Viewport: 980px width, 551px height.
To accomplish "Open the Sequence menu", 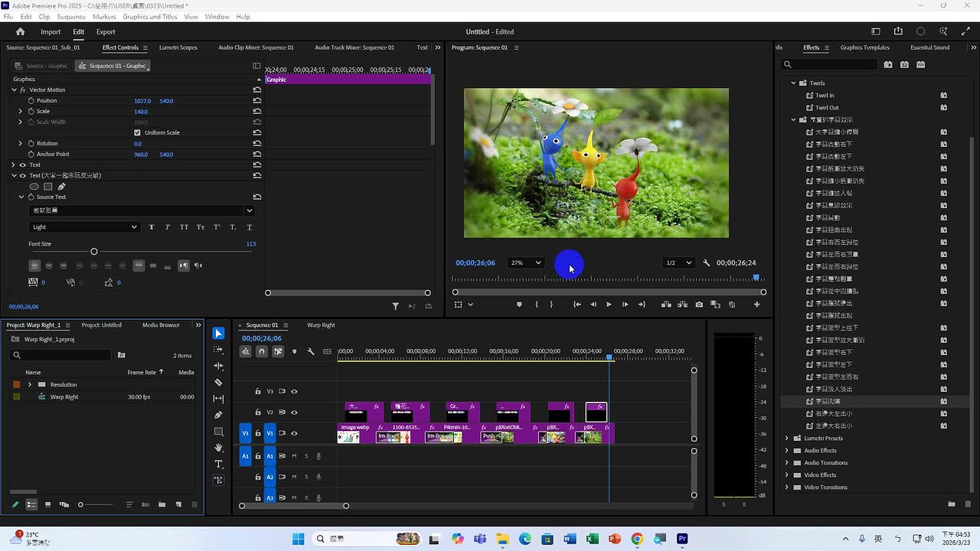I will click(71, 16).
